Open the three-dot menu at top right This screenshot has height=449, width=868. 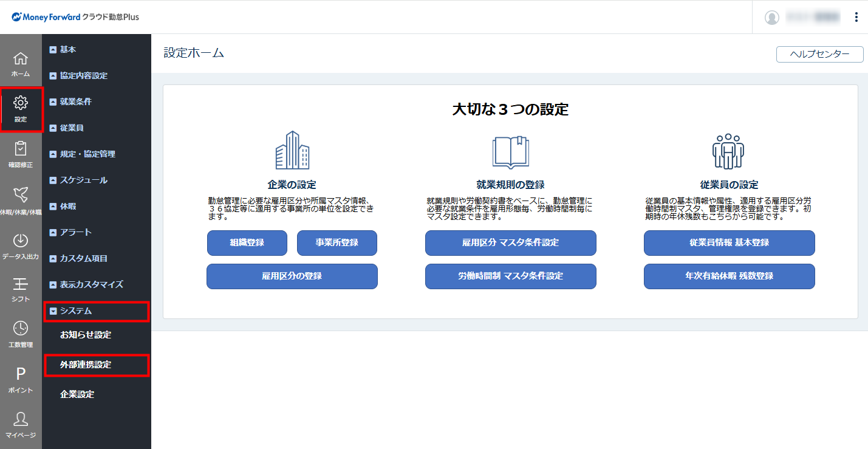[856, 17]
